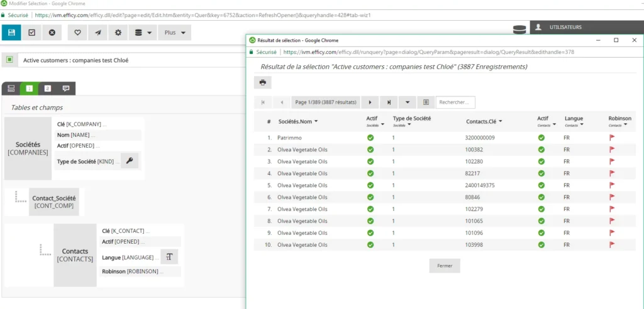The width and height of the screenshot is (644, 309).
Task: Go to next results page arrow
Action: point(370,102)
